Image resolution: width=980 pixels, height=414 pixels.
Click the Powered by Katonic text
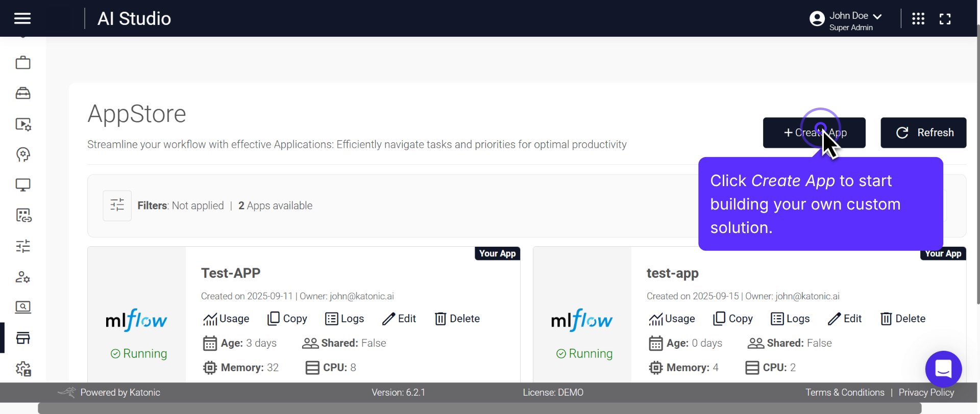point(120,392)
